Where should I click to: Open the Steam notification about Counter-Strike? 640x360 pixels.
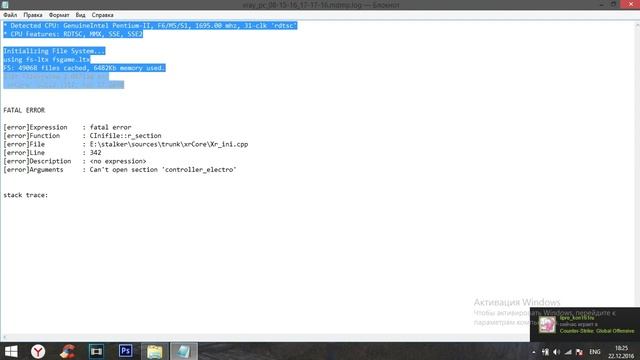[x=585, y=324]
